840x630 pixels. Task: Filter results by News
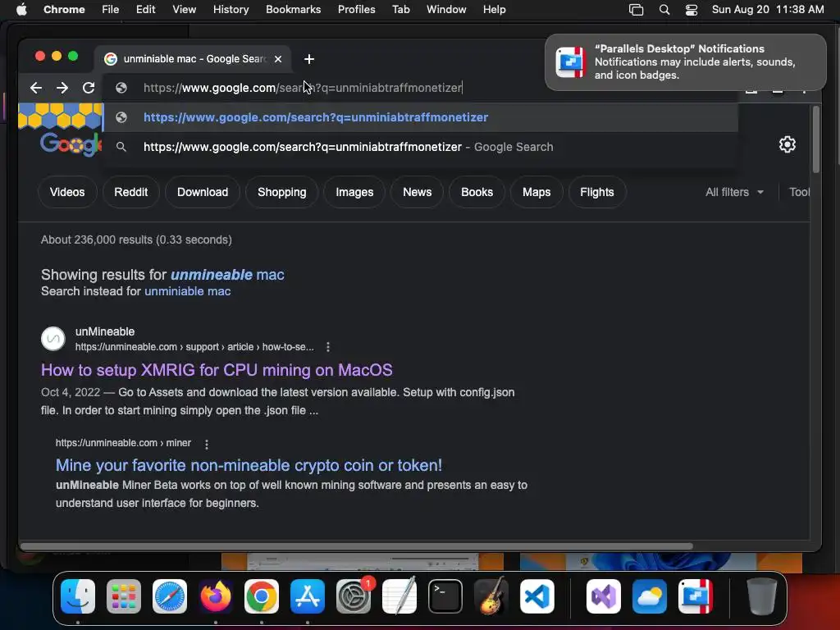(x=417, y=192)
